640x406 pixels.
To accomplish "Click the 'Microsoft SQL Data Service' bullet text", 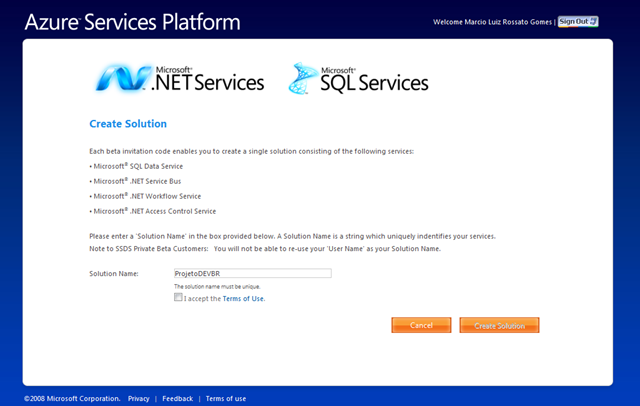I will [x=138, y=166].
